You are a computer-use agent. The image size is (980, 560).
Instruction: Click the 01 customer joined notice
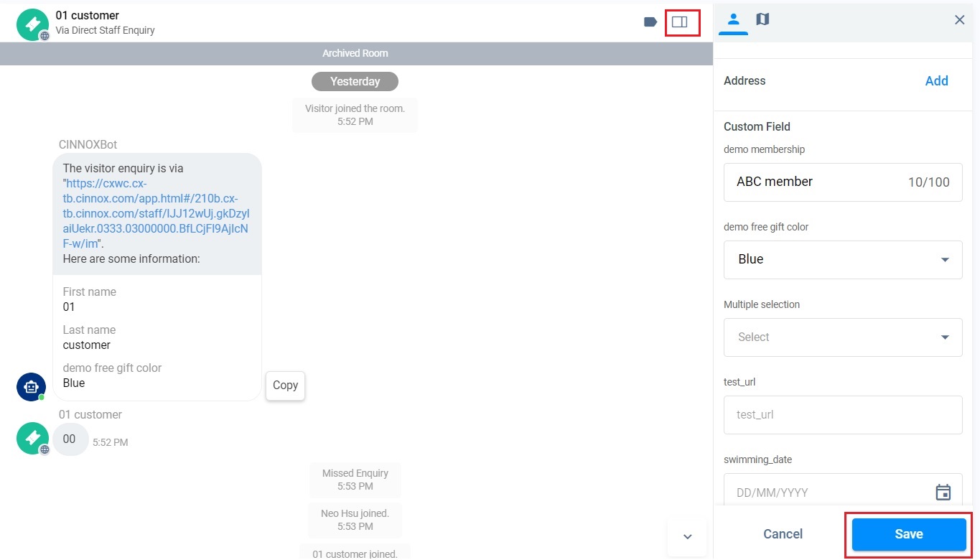click(355, 553)
